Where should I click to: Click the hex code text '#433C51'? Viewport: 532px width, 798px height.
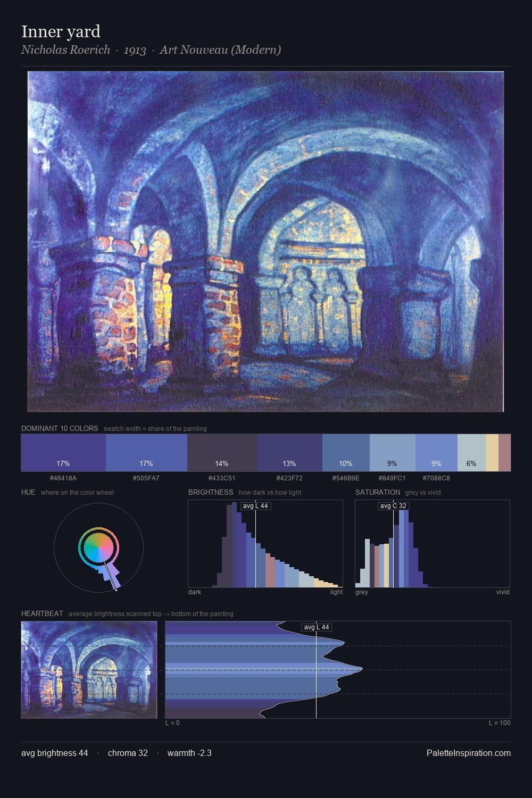coord(222,478)
